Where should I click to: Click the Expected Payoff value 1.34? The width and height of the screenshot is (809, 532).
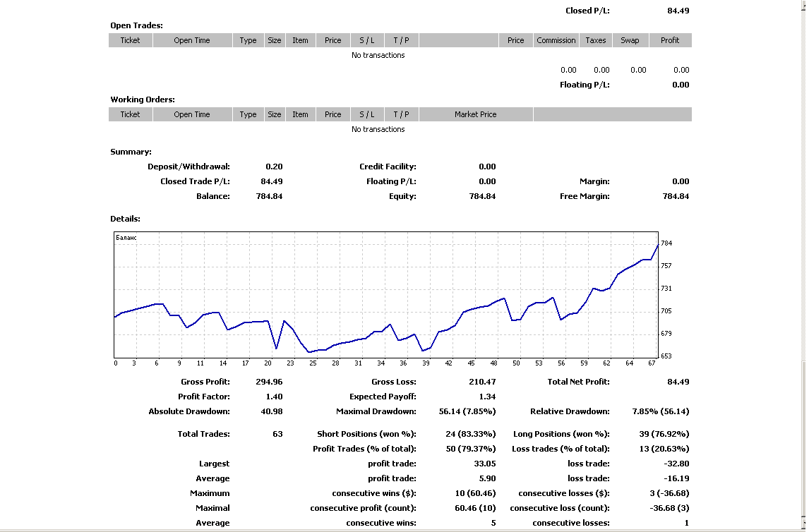point(487,397)
